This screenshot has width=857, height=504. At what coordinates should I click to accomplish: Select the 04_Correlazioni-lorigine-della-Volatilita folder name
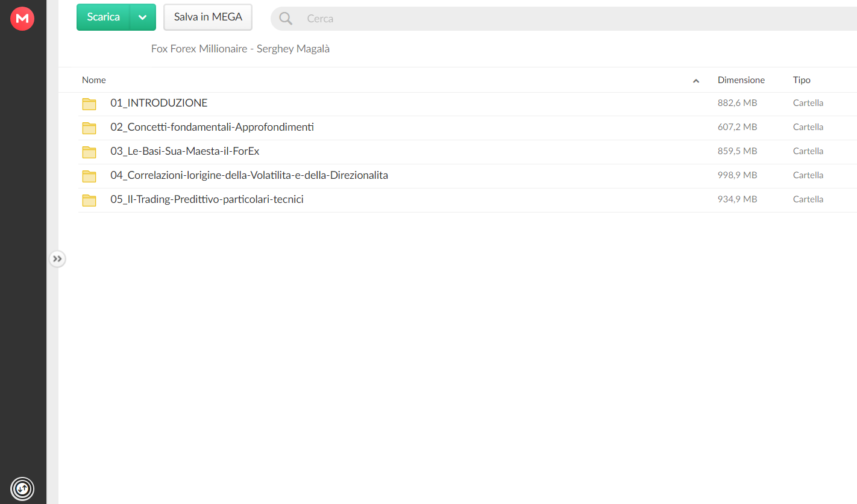point(249,175)
